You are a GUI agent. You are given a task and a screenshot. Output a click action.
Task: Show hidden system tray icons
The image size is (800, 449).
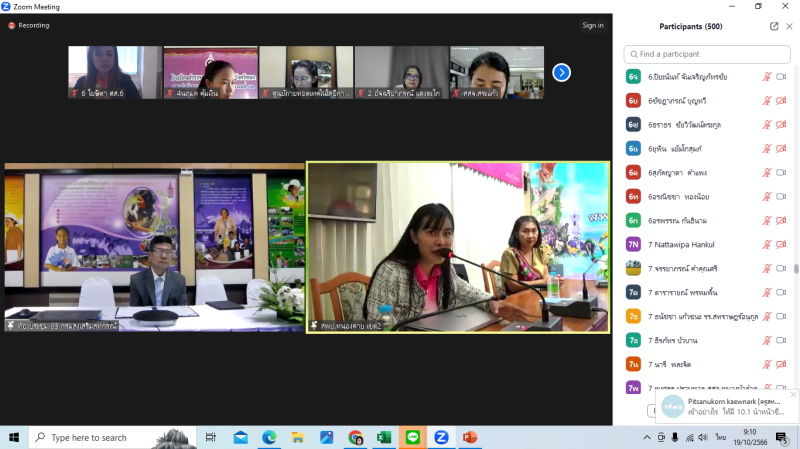tap(647, 438)
